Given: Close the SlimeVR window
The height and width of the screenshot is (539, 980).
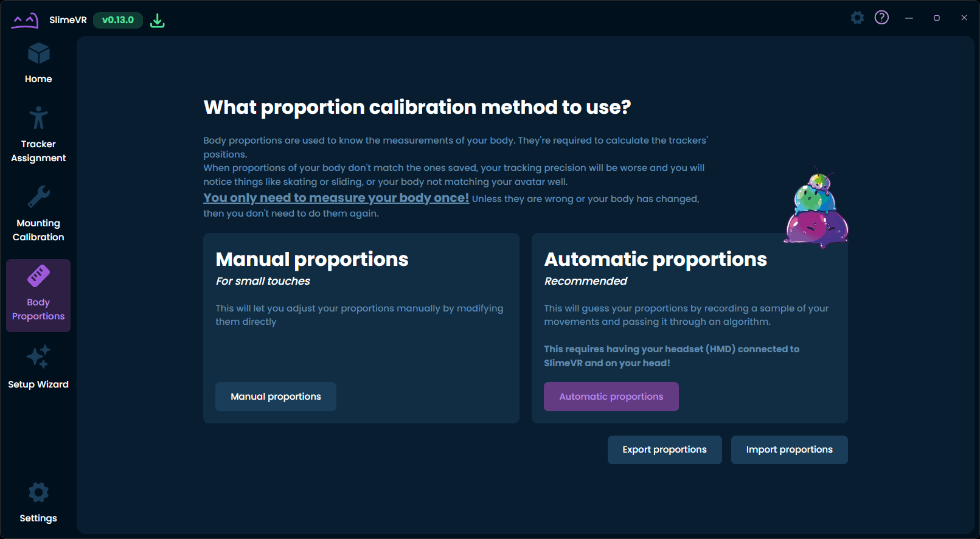Looking at the screenshot, I should (964, 18).
